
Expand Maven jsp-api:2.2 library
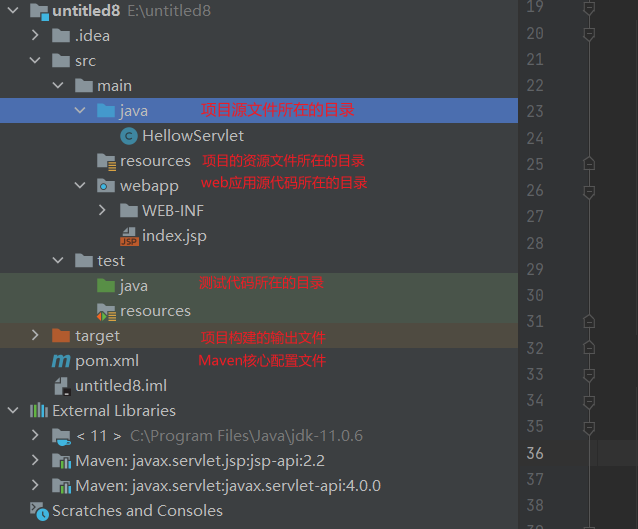(x=35, y=460)
